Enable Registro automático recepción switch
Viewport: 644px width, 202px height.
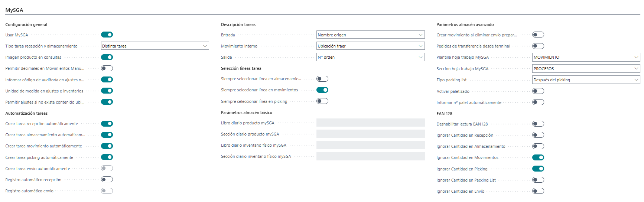coord(107,179)
